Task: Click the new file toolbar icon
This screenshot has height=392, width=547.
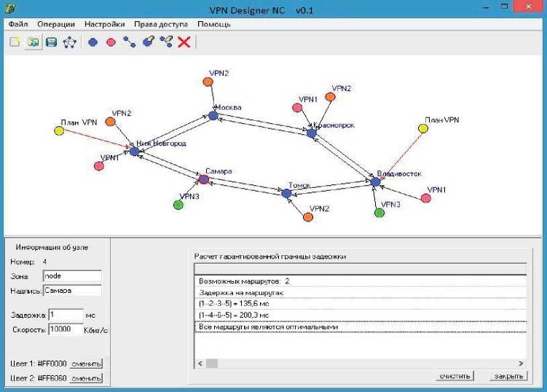Action: [15, 42]
